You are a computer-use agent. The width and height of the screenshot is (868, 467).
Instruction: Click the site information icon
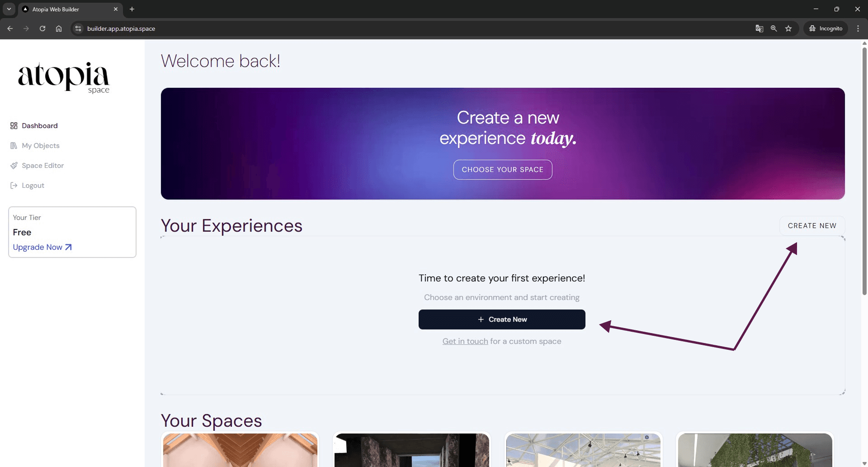coord(78,29)
